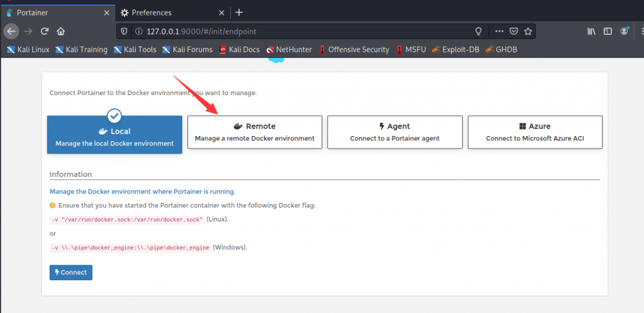Click the orange warning icon beside Ensure

point(53,205)
